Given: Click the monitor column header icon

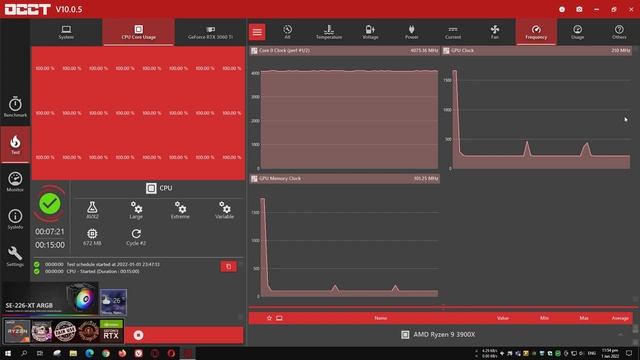Looking at the screenshot, I should coord(279,318).
